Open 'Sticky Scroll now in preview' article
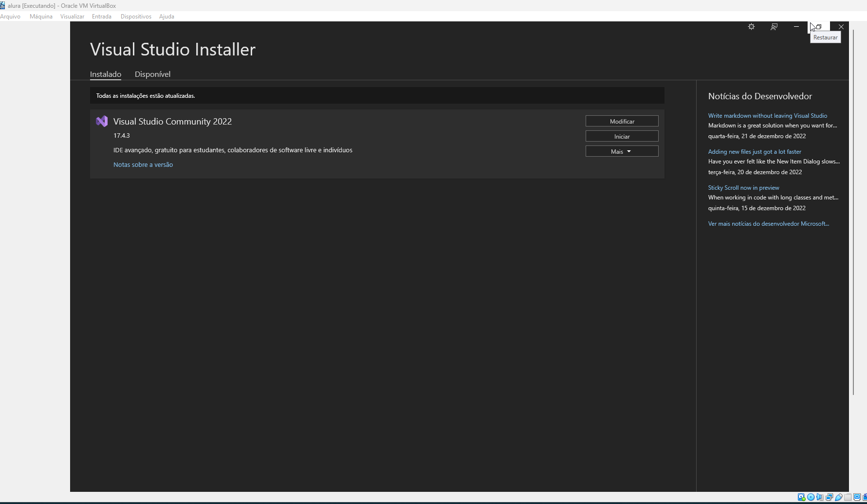 [x=743, y=188]
